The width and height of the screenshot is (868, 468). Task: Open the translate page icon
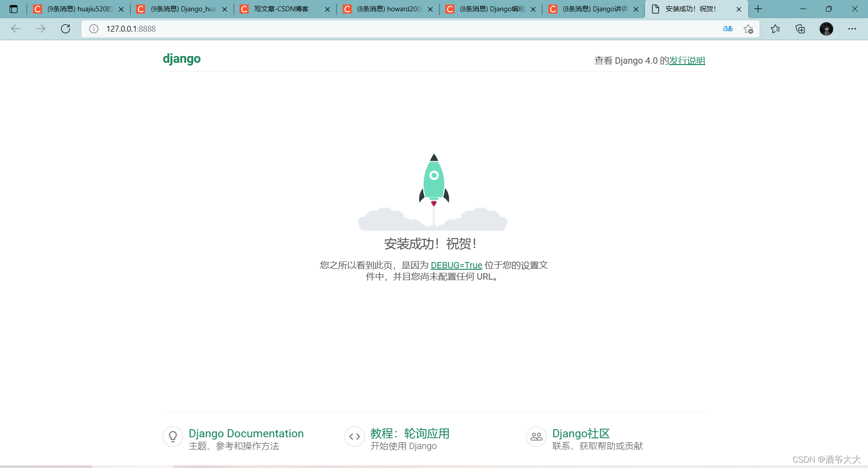pos(728,29)
